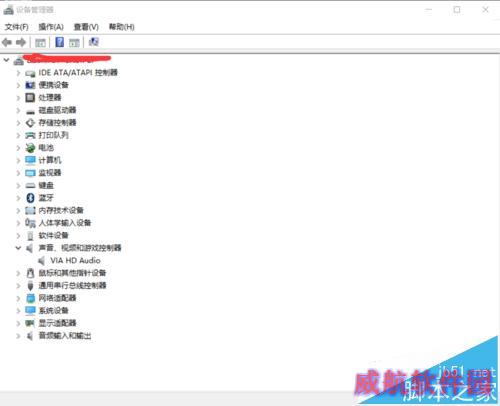
Task: Select the 计算机 monitor icon
Action: point(30,160)
